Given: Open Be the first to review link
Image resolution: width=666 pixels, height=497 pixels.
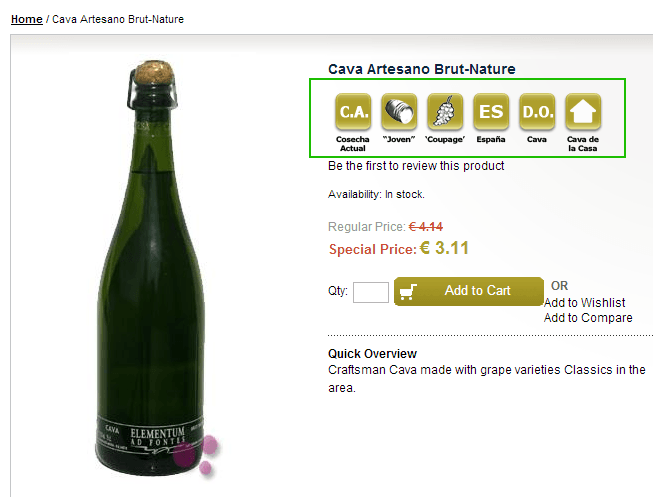Looking at the screenshot, I should tap(416, 166).
